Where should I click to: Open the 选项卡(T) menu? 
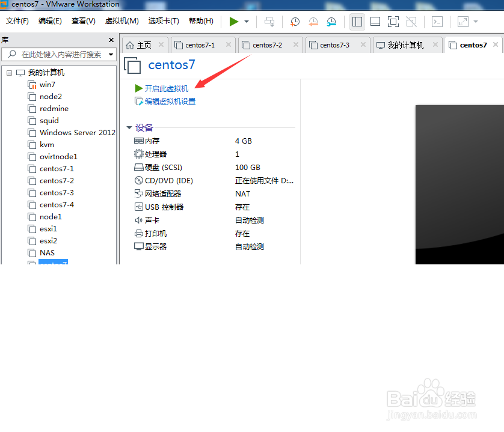(164, 21)
